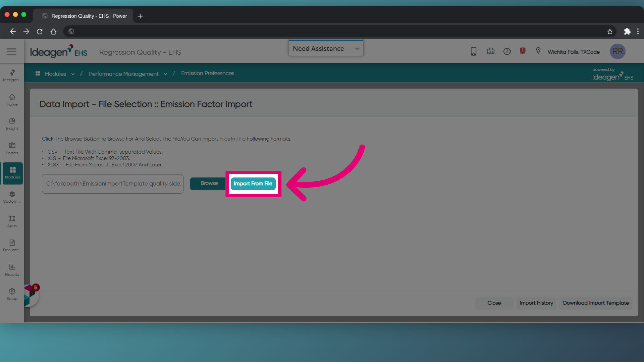Open Apps in the sidebar
Screen dimensions: 644x362
point(12,221)
